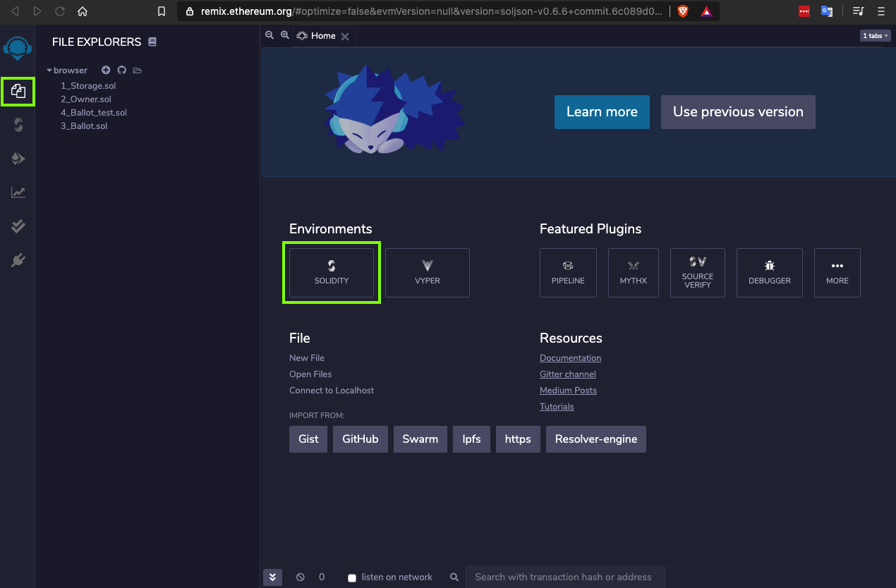
Task: Open 3_Ballot.sol file
Action: 84,125
